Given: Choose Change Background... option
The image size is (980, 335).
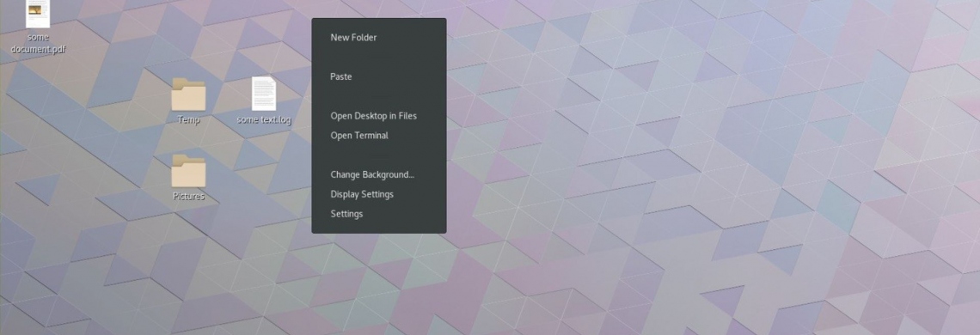Looking at the screenshot, I should 379,175.
